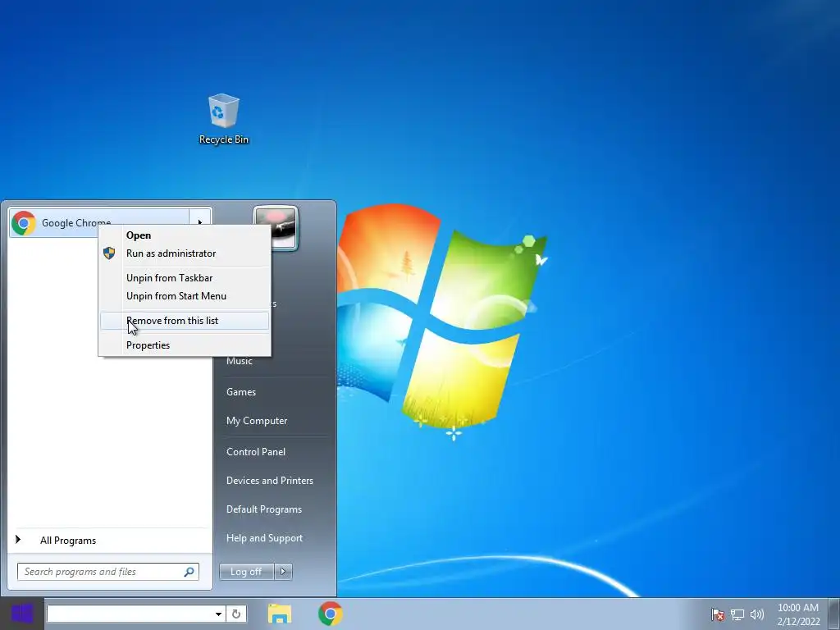Click the Google Chrome icon in Start menu

click(x=24, y=223)
